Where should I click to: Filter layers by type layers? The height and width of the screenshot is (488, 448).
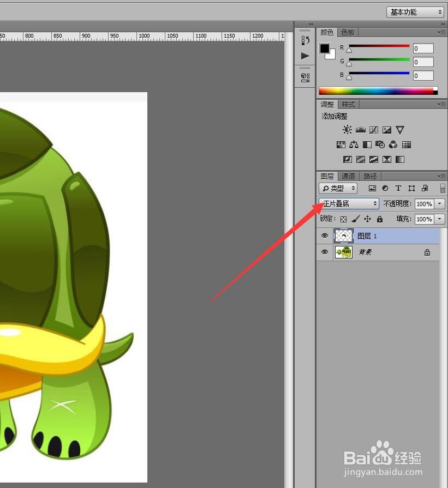point(398,188)
